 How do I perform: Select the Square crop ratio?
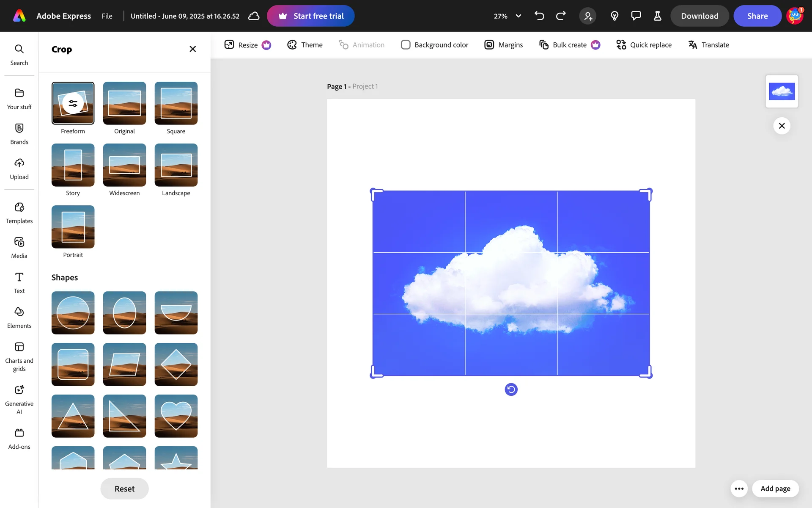click(176, 103)
